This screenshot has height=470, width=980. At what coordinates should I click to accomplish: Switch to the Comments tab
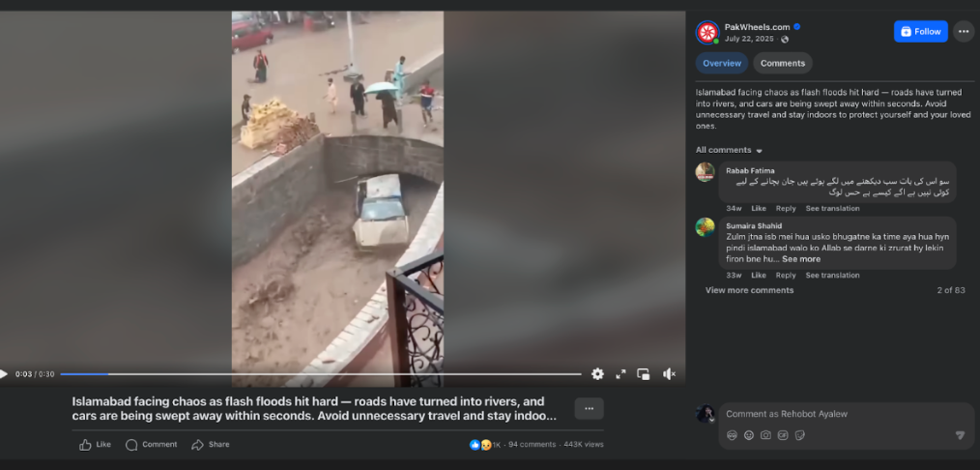783,63
